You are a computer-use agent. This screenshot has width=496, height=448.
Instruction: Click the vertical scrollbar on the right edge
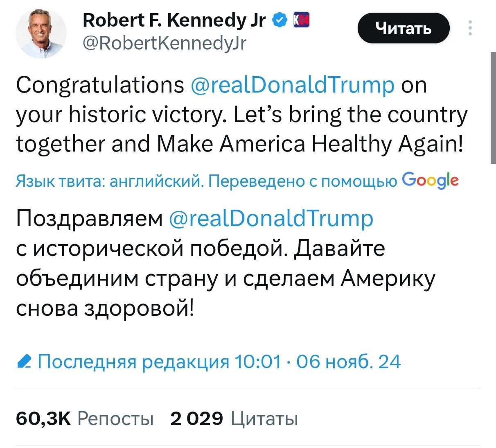point(493,108)
